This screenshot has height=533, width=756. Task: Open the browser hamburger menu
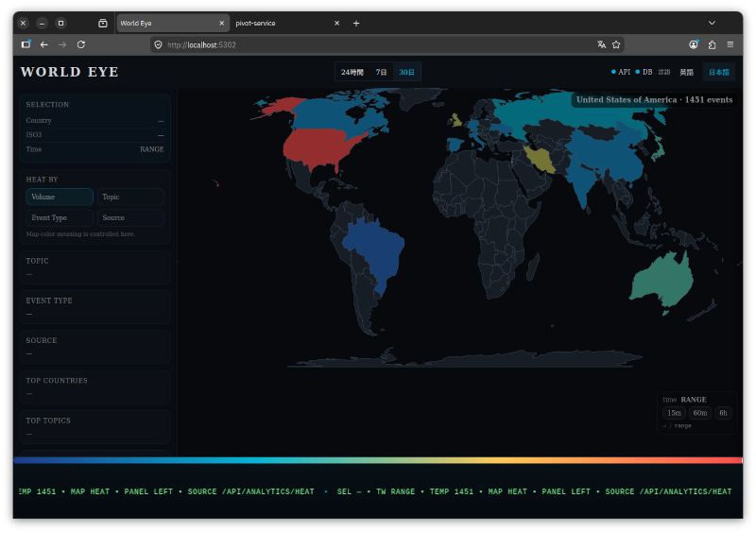click(729, 44)
